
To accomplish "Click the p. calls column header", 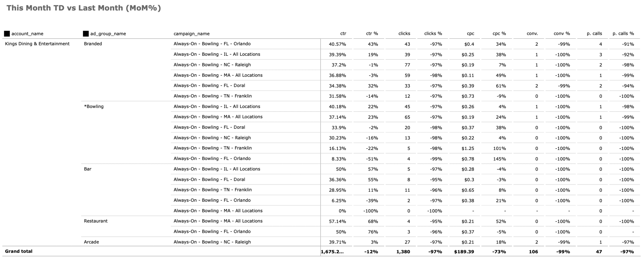I will tap(594, 34).
